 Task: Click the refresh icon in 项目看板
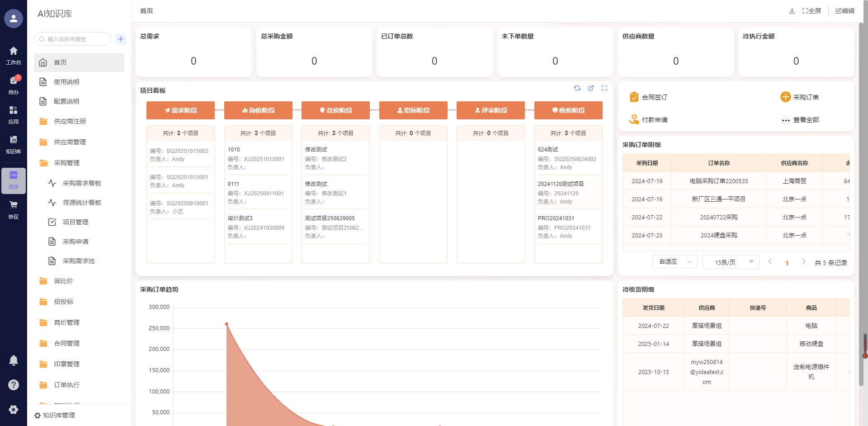(x=577, y=88)
